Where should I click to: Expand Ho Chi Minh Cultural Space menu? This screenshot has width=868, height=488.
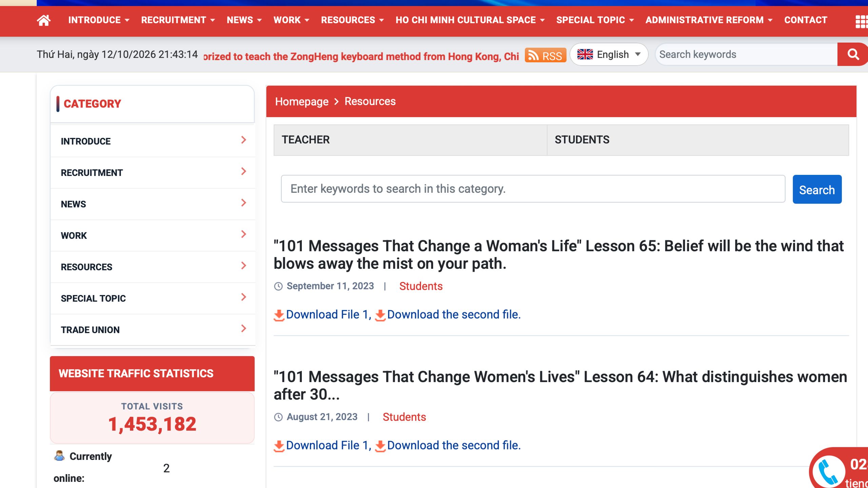point(470,20)
